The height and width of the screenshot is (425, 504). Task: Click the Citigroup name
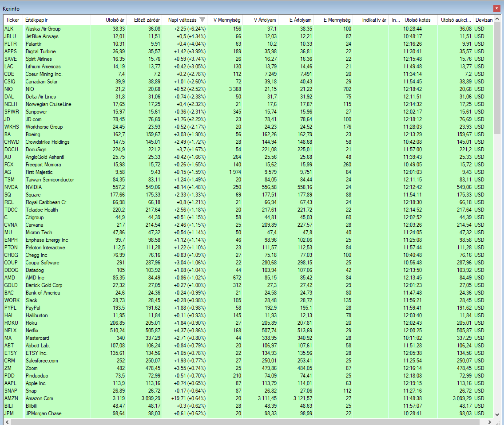[35, 217]
